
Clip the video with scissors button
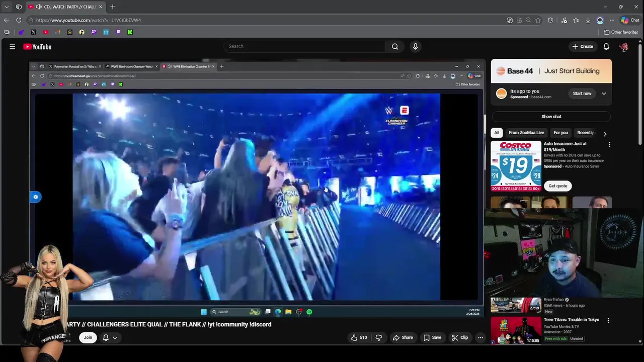[x=460, y=337]
